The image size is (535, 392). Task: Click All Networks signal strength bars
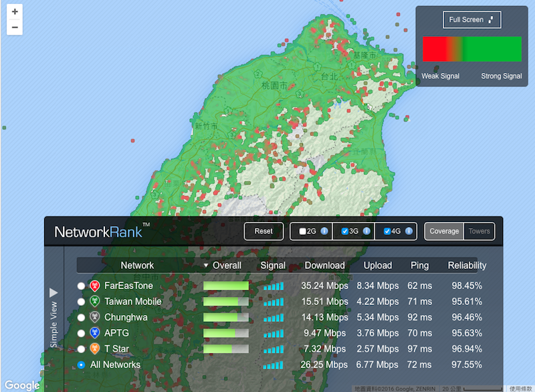273,365
